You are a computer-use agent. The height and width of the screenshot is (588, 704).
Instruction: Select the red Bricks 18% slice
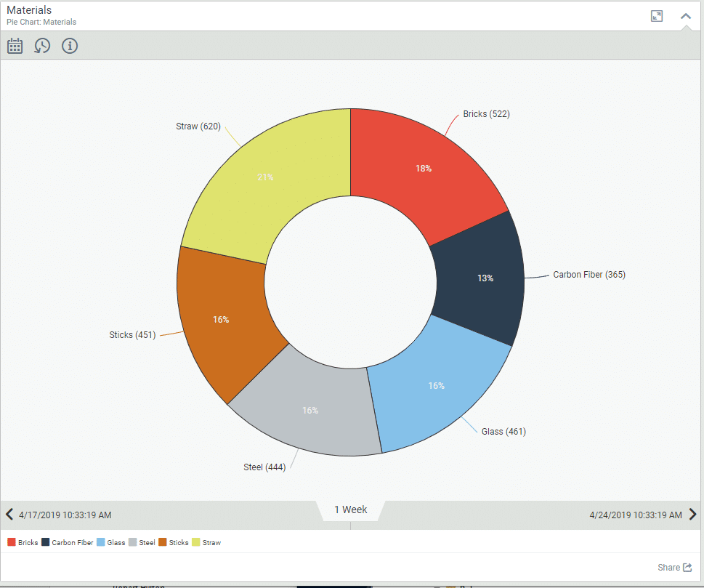[x=424, y=169]
